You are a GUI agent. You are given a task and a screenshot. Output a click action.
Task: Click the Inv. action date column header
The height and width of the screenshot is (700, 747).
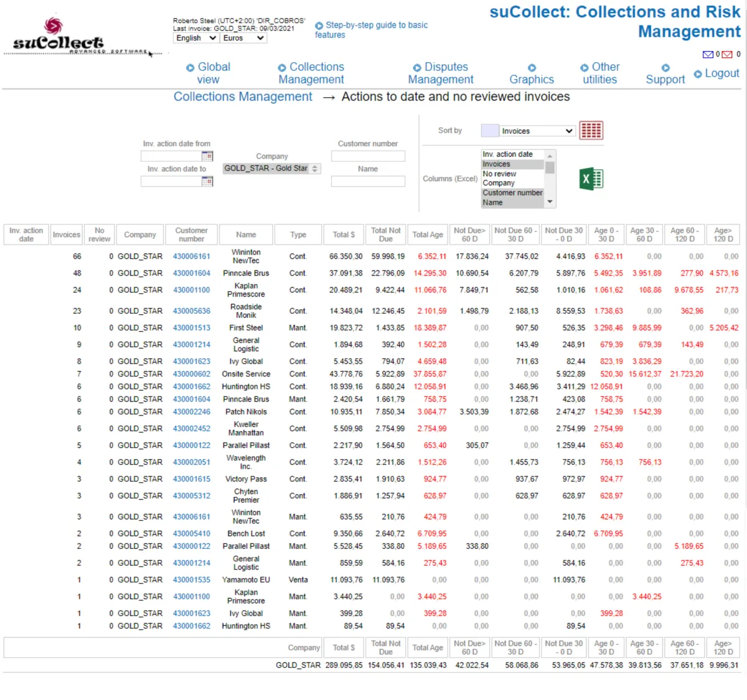pos(26,235)
